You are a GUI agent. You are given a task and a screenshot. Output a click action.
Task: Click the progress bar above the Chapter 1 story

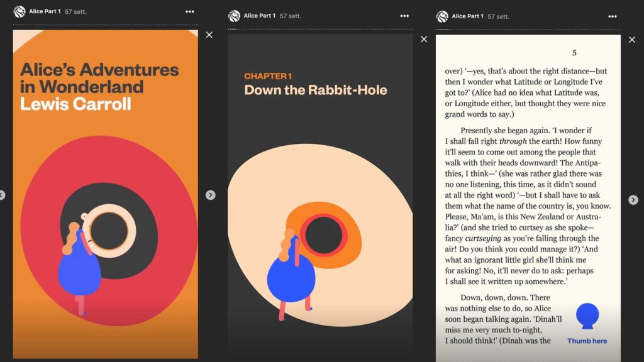[320, 29]
